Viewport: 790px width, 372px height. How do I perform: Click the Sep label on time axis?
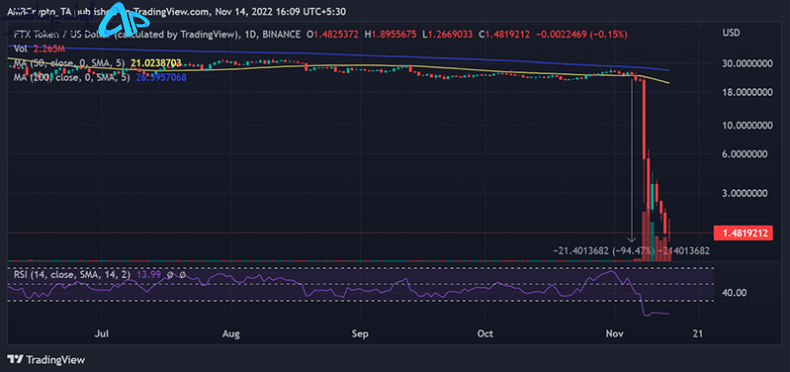[360, 334]
